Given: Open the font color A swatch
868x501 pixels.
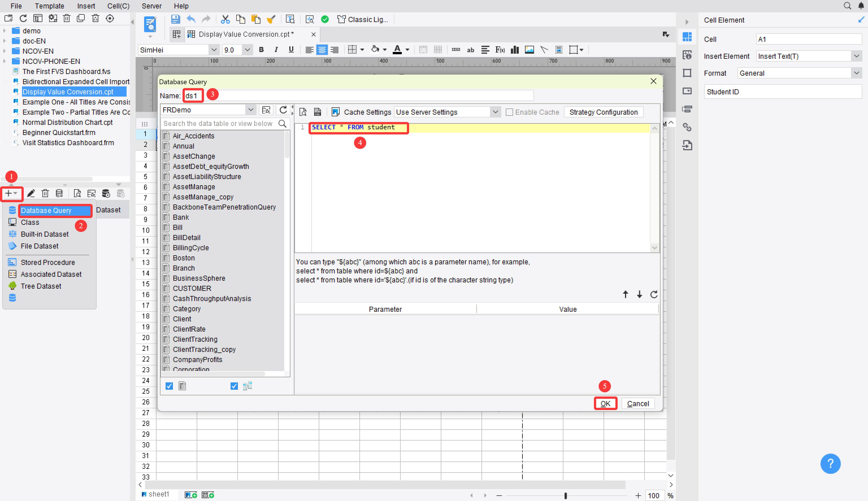Looking at the screenshot, I should [397, 50].
